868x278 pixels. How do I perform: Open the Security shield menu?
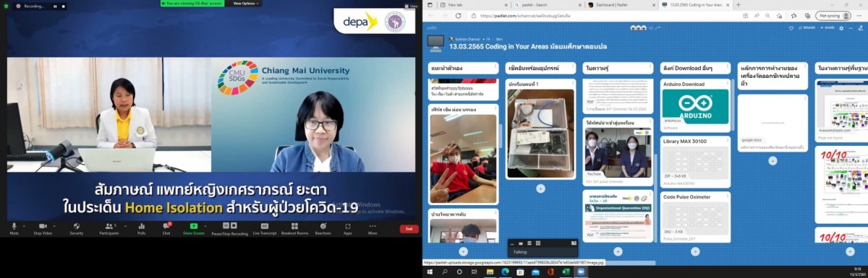tap(77, 228)
